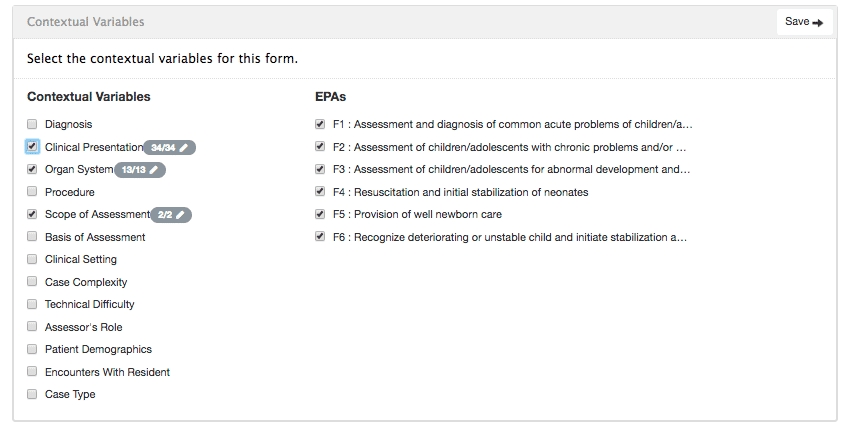
Task: Check the Technical Difficulty checkbox
Action: [33, 304]
